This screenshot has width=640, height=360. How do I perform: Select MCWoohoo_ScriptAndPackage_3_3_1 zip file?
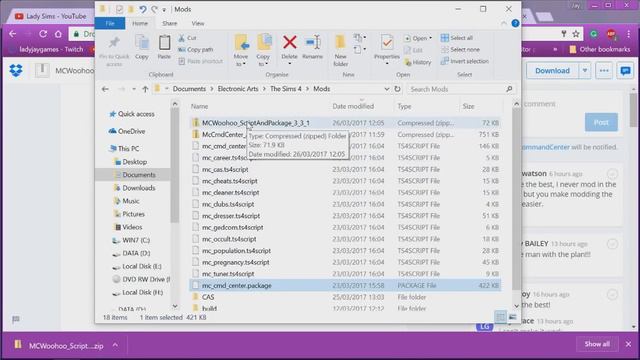click(x=345, y=123)
